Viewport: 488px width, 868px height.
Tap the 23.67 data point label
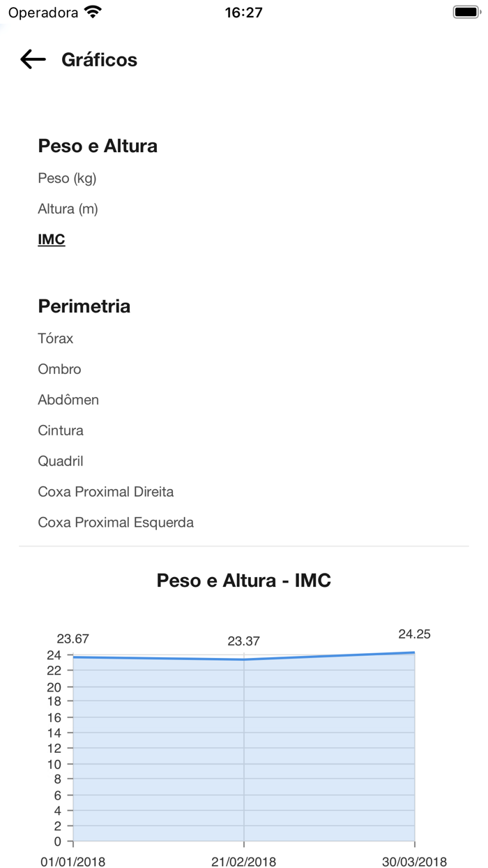[x=73, y=638]
